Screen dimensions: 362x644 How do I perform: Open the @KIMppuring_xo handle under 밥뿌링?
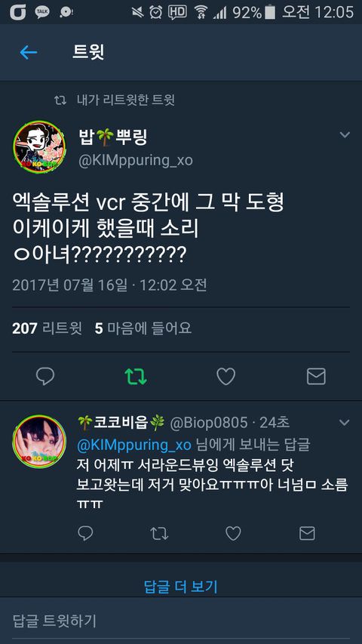coord(136,160)
